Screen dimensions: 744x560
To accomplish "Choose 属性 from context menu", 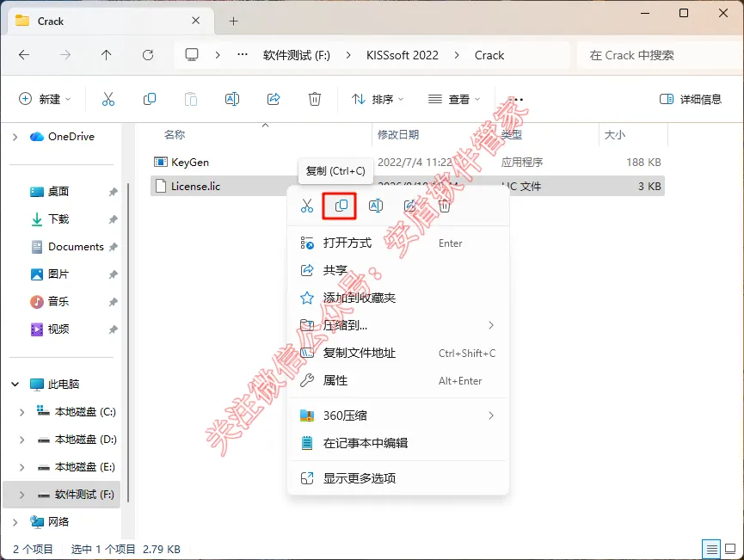I will tap(397, 380).
